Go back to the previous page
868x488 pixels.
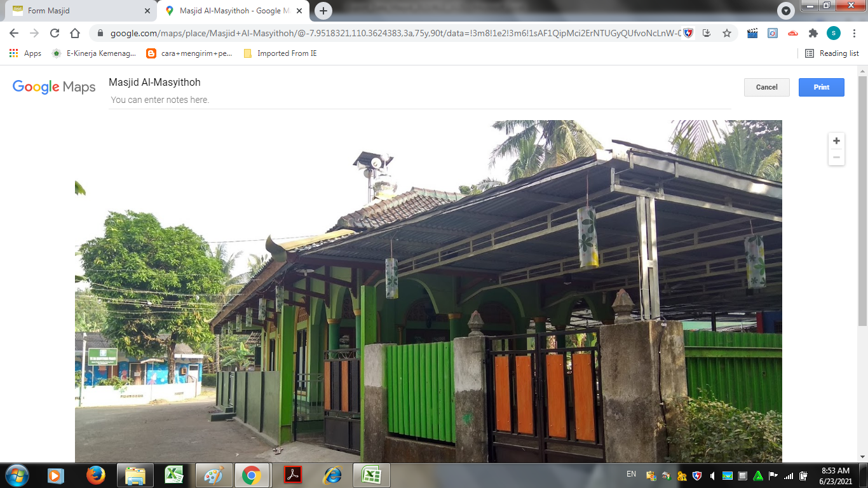coord(14,33)
